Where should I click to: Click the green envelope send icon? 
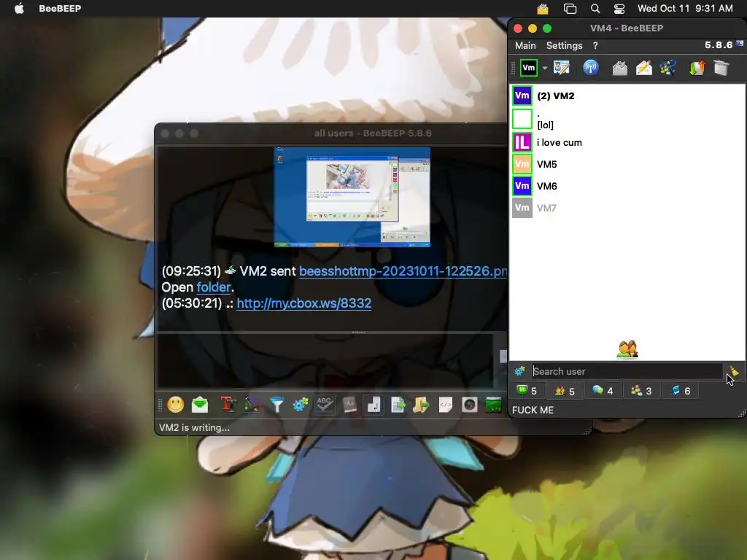[x=200, y=405]
